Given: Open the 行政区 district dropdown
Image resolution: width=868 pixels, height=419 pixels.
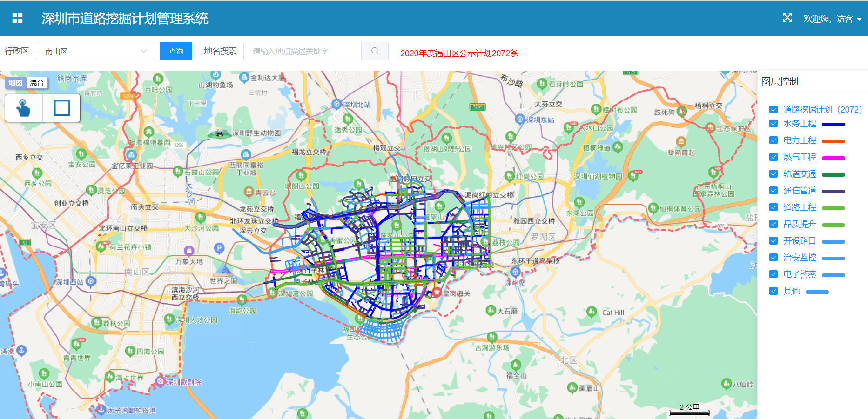Looking at the screenshot, I should [x=94, y=51].
